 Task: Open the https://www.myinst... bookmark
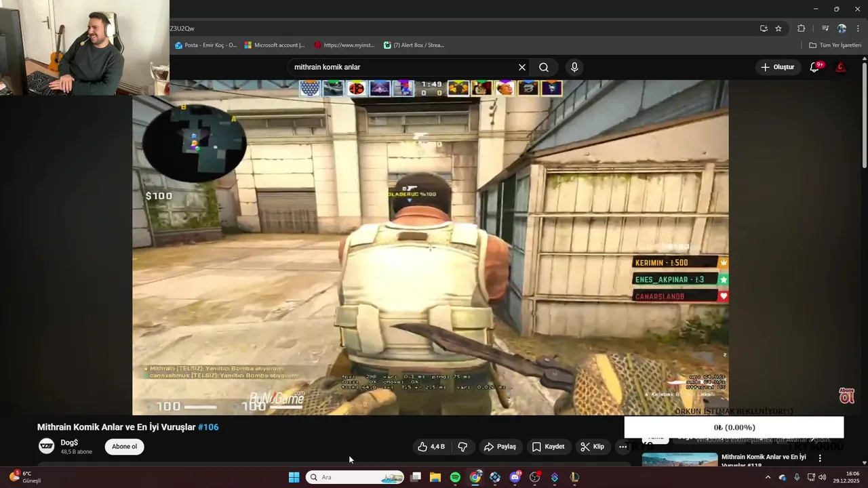click(x=344, y=45)
